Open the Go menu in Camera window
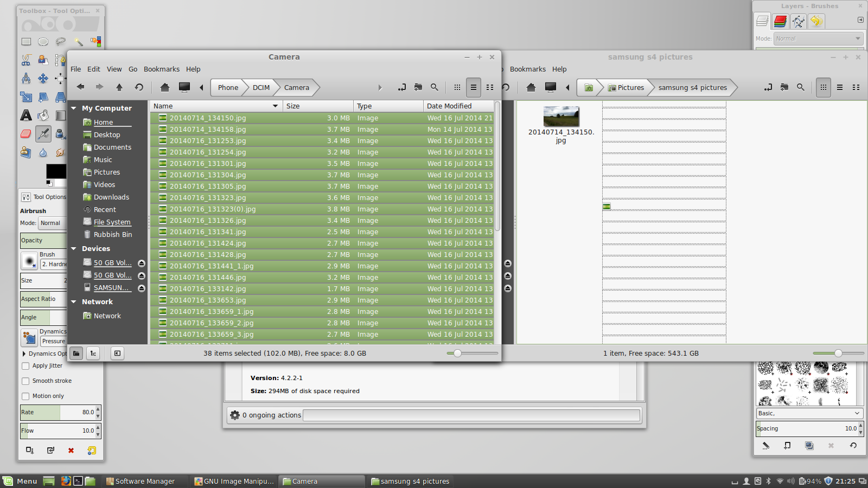 (x=133, y=69)
